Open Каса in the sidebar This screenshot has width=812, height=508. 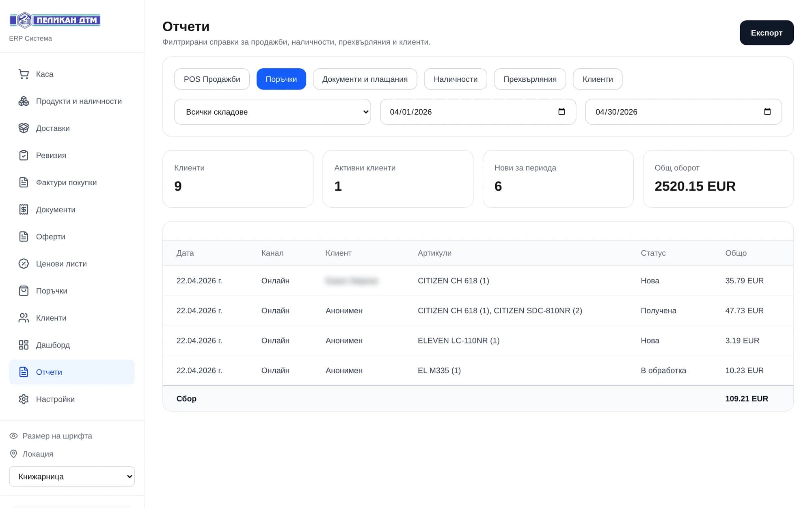coord(72,74)
